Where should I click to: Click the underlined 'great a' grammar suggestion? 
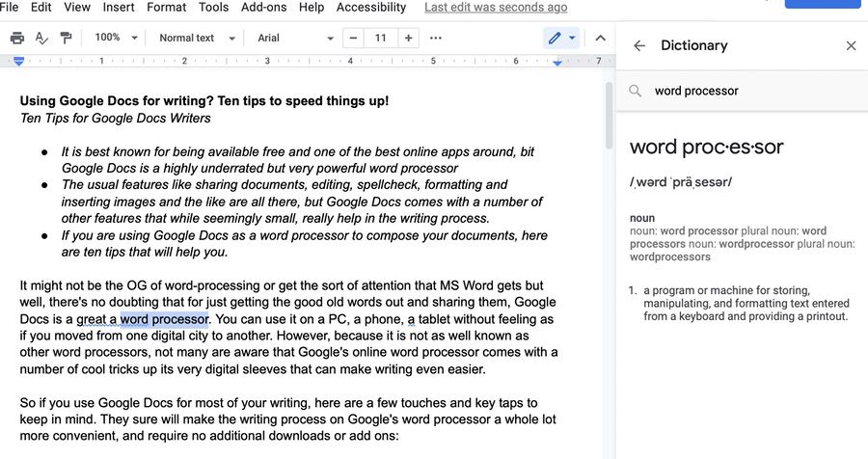click(96, 319)
